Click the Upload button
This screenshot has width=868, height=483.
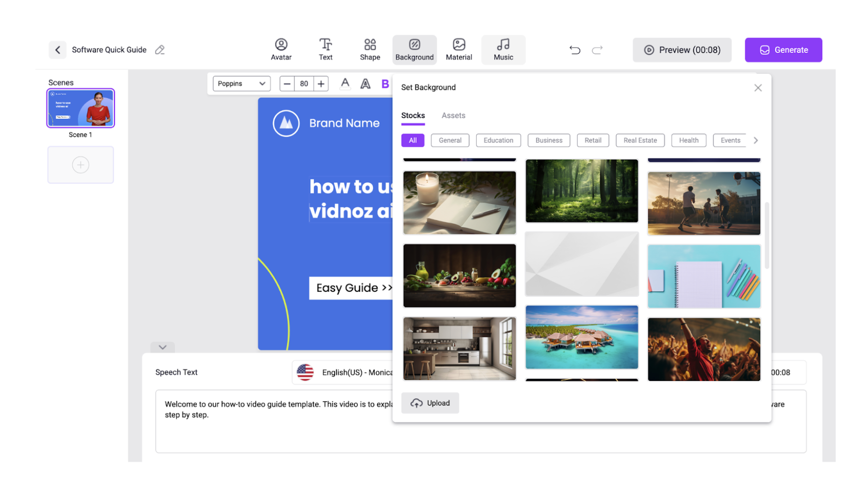coord(430,403)
